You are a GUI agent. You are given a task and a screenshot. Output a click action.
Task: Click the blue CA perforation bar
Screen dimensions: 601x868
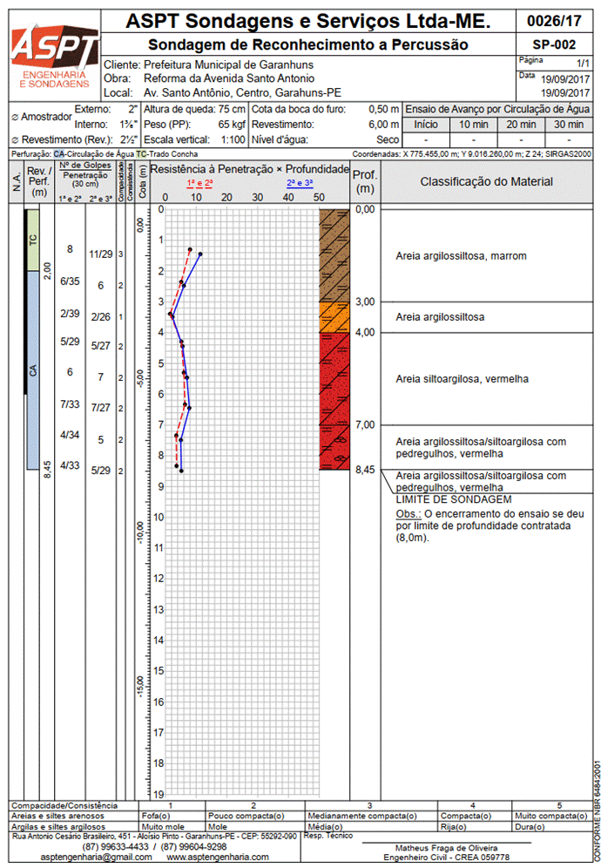click(33, 370)
